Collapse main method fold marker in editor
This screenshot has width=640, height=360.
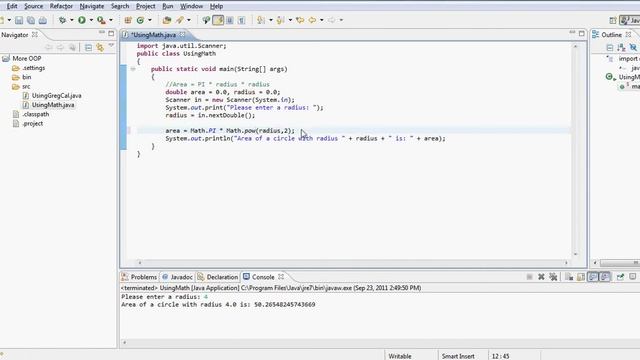click(133, 69)
